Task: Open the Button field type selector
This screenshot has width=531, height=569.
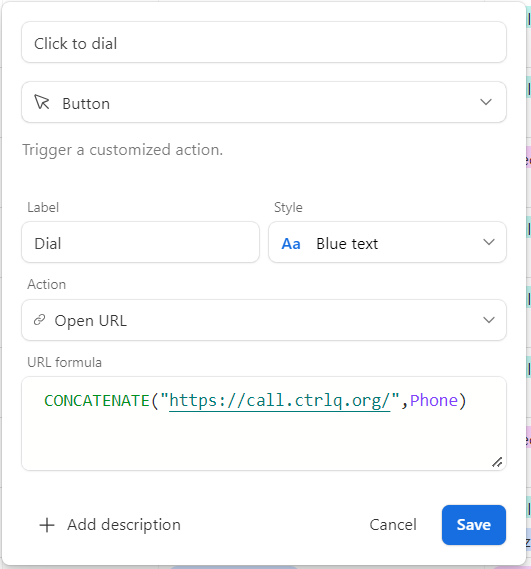Action: [x=264, y=102]
